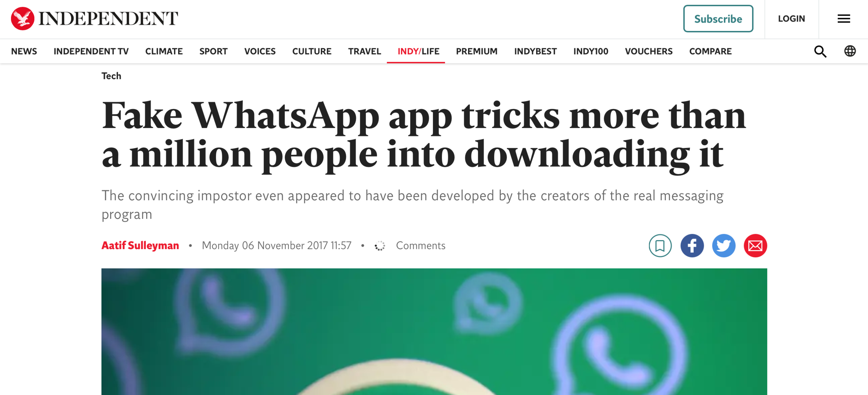The width and height of the screenshot is (868, 395).
Task: Click the Tech category link
Action: pos(111,76)
